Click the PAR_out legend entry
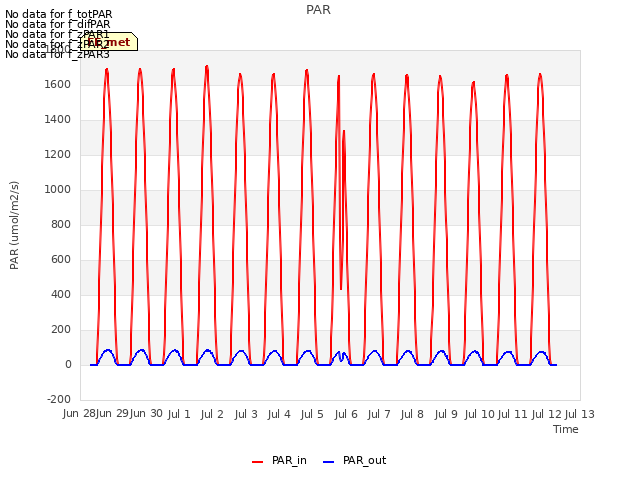Image resolution: width=640 pixels, height=480 pixels. 354,461
